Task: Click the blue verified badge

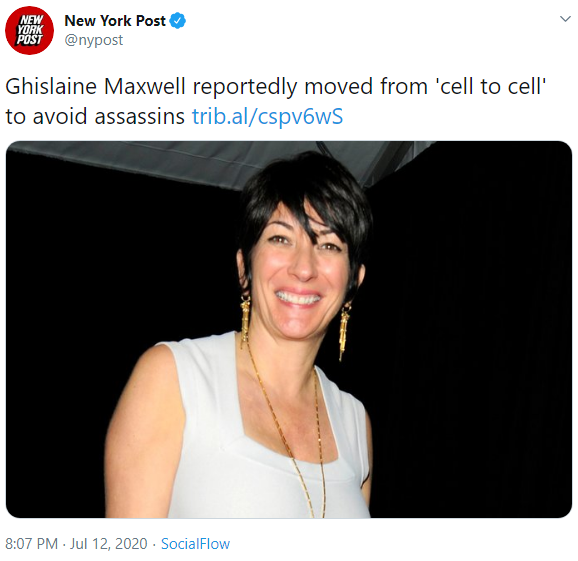Action: pyautogui.click(x=177, y=21)
